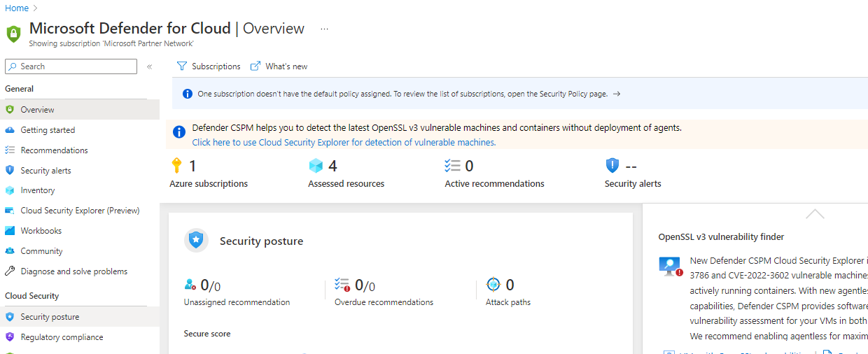Image resolution: width=868 pixels, height=354 pixels.
Task: Open the Azure subscriptions tile
Action: (209, 174)
